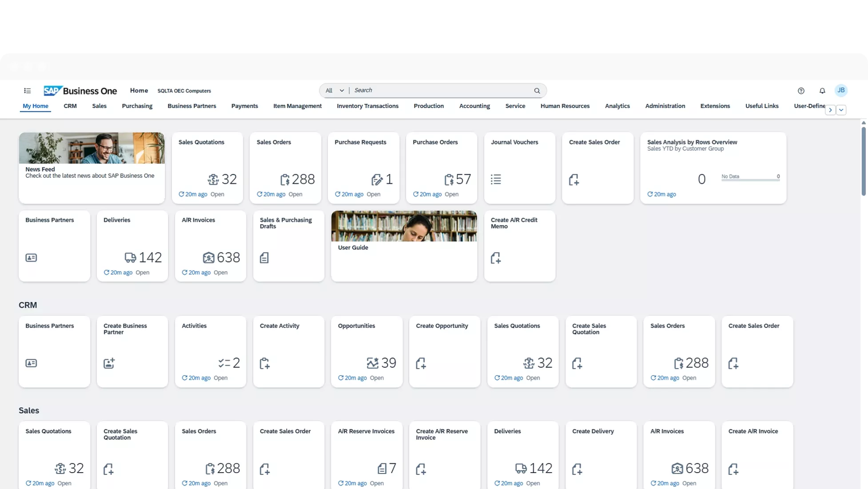Click the notification bell icon

pyautogui.click(x=822, y=91)
